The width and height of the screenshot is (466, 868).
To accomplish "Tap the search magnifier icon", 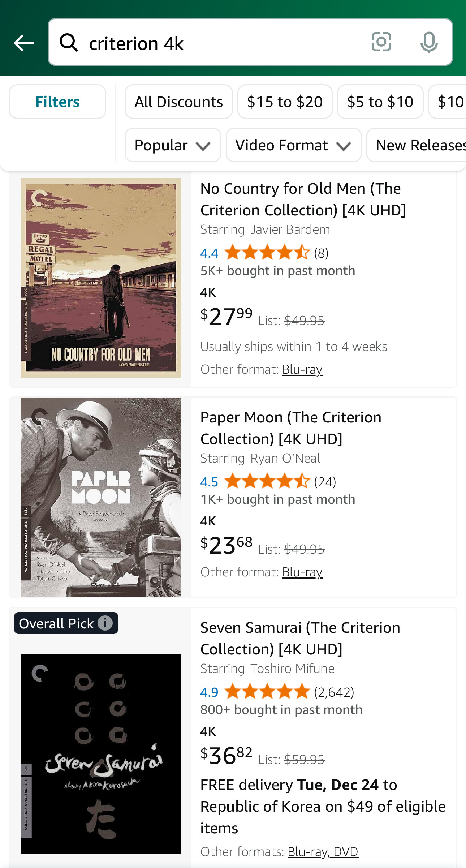I will (69, 43).
